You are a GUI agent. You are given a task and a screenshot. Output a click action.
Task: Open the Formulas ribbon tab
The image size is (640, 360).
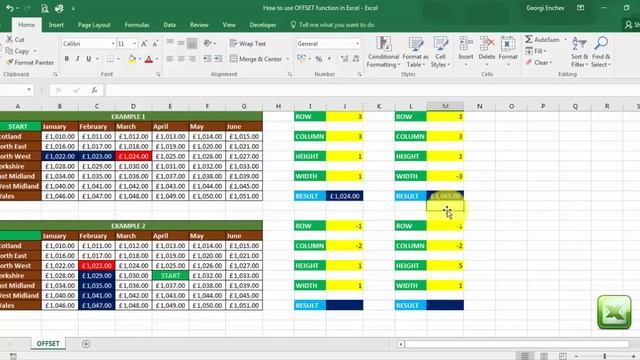pyautogui.click(x=137, y=25)
